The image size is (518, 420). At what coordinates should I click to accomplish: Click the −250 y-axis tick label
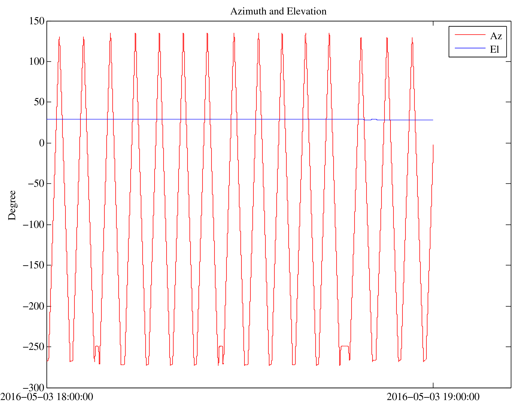coord(33,347)
